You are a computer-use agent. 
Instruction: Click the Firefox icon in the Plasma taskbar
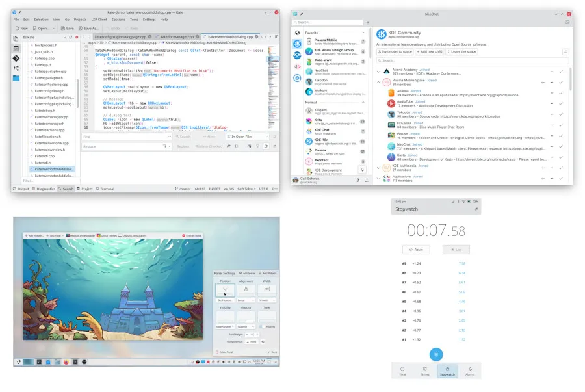click(66, 362)
